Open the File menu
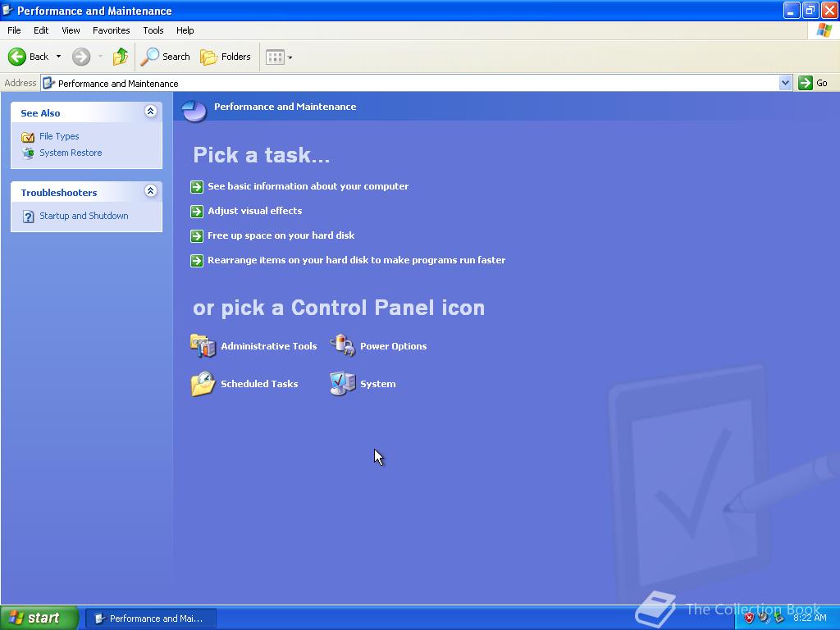 click(x=14, y=30)
